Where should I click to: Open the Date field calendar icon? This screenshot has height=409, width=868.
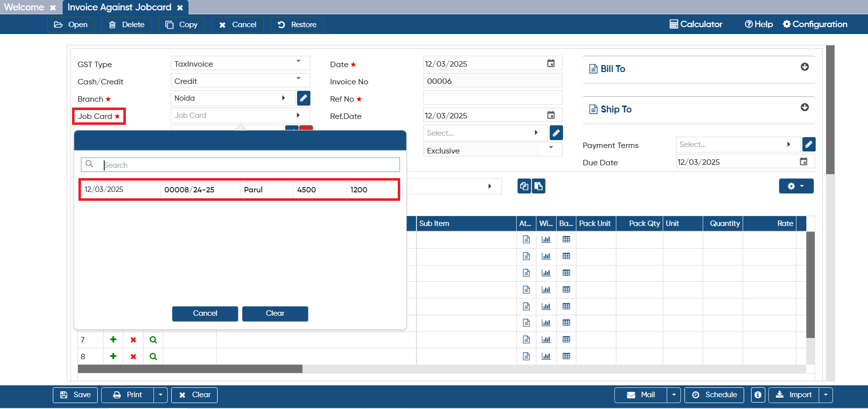551,64
